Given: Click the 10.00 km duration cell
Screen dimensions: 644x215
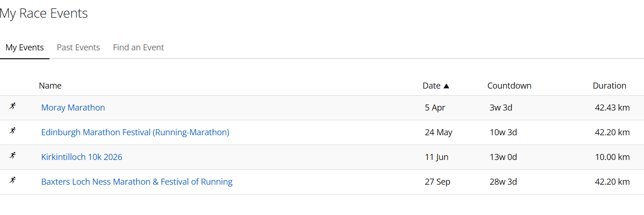Looking at the screenshot, I should 612,157.
